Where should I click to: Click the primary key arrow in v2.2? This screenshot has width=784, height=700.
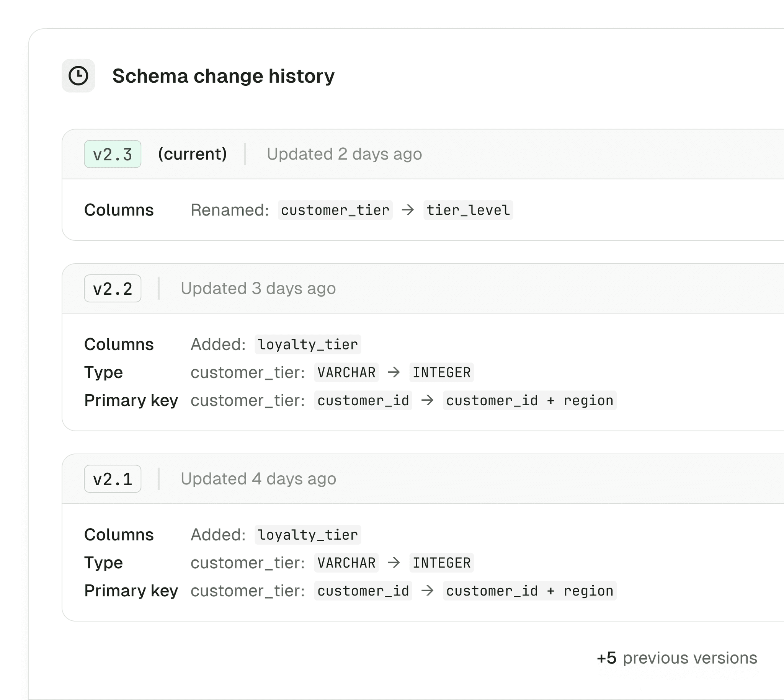(427, 400)
